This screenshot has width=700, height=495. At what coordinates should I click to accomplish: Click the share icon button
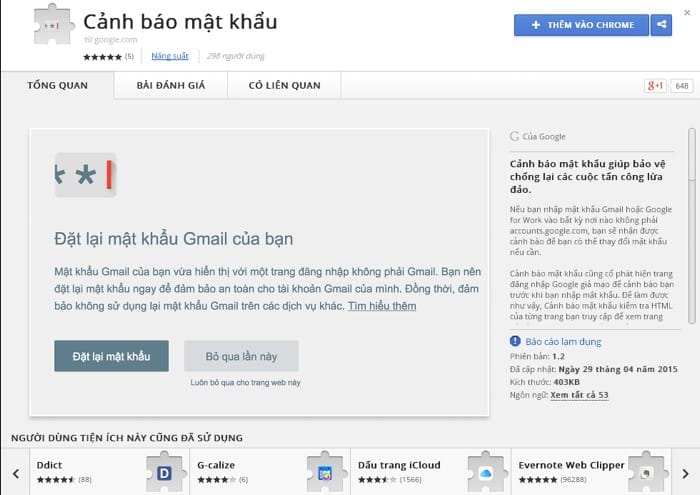click(x=661, y=25)
